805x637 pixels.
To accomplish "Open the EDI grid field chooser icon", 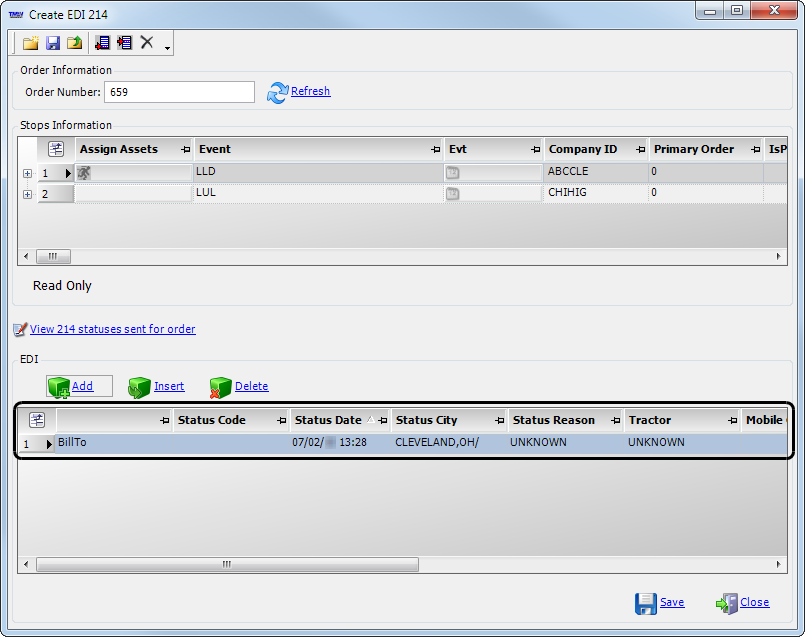I will [x=37, y=420].
